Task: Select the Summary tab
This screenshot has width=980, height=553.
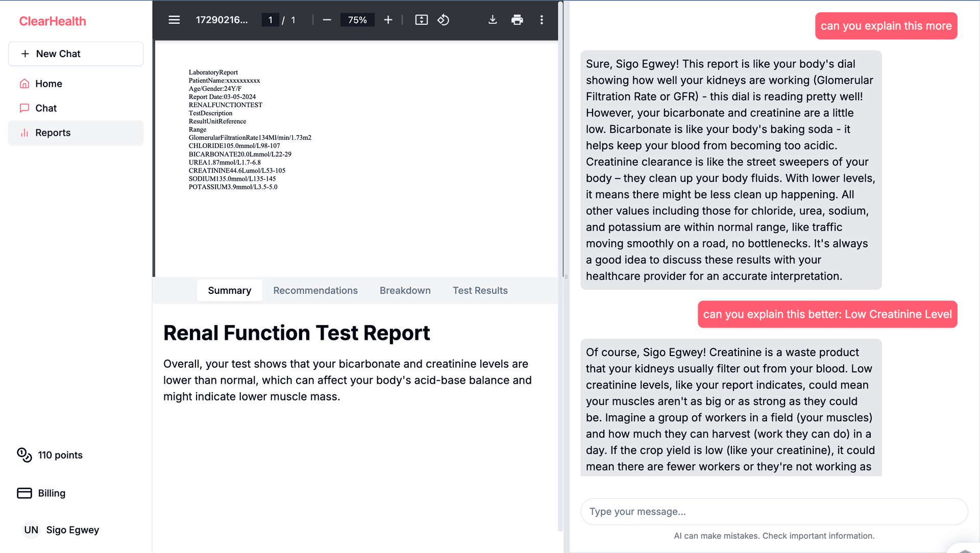Action: click(229, 290)
